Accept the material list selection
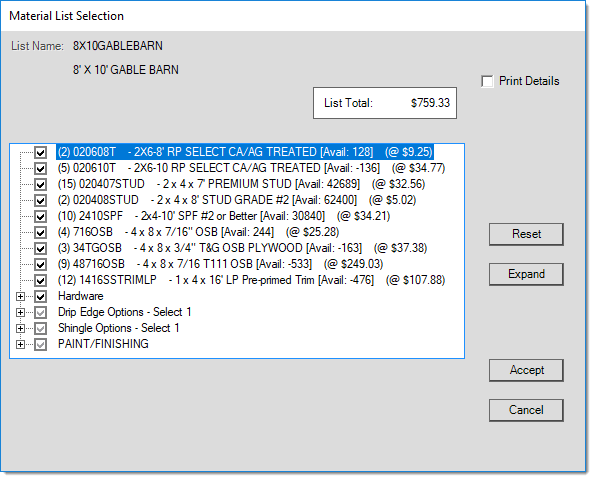The width and height of the screenshot is (593, 479). tap(526, 370)
